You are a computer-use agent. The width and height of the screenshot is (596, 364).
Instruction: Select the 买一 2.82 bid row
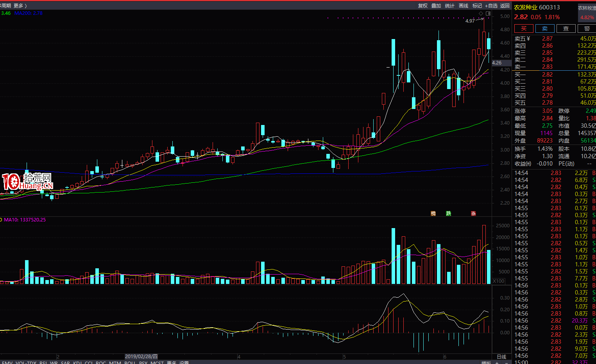tap(555, 74)
